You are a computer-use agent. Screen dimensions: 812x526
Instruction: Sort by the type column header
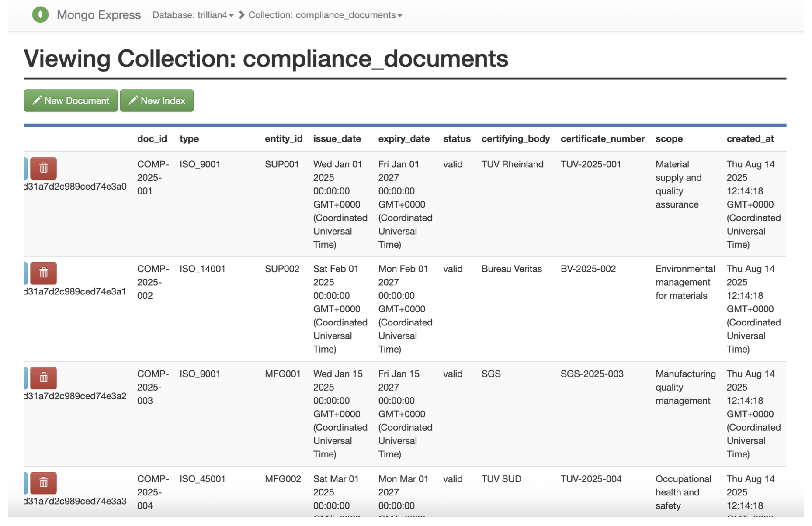[x=189, y=139]
